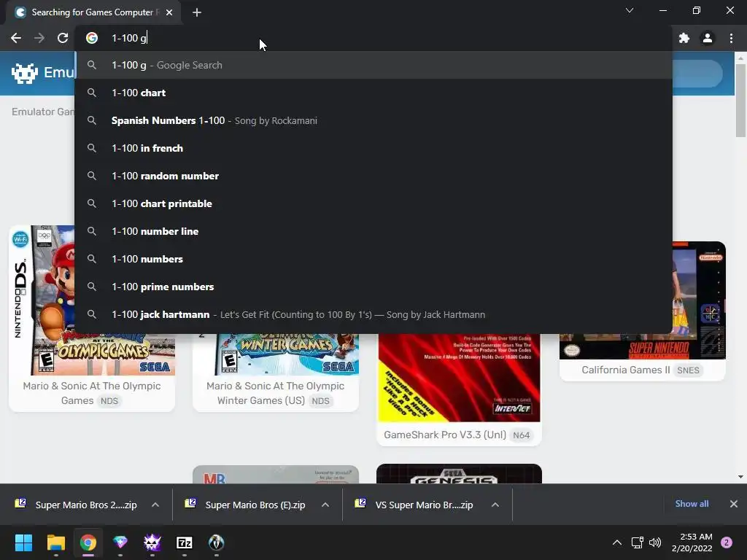
Task: Choose suggestion 1-100 number line
Action: (x=373, y=231)
